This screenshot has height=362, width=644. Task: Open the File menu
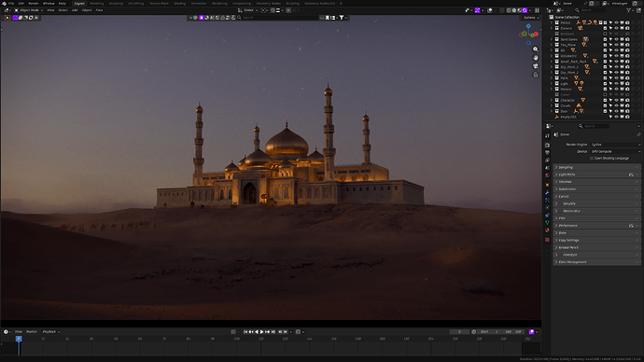coord(11,4)
